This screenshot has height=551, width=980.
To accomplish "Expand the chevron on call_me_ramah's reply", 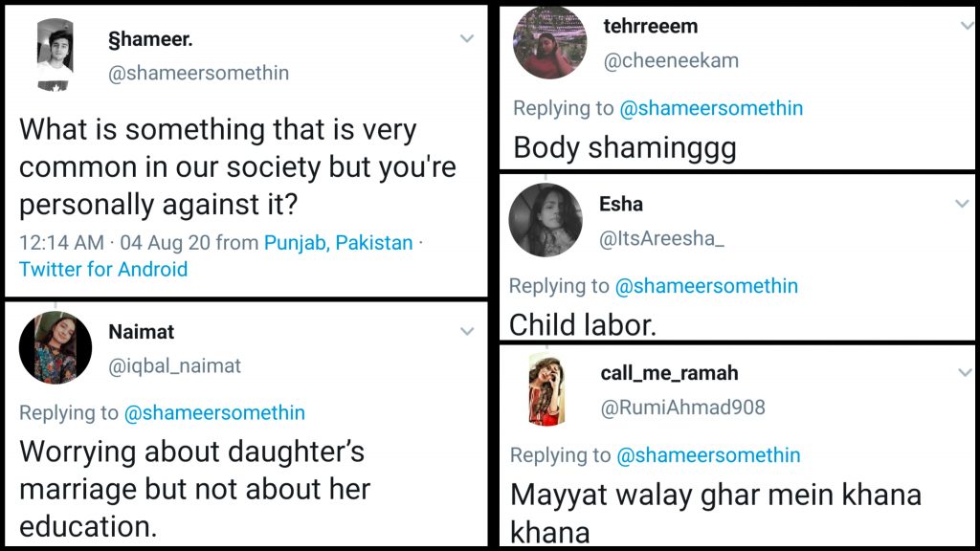I will (965, 373).
